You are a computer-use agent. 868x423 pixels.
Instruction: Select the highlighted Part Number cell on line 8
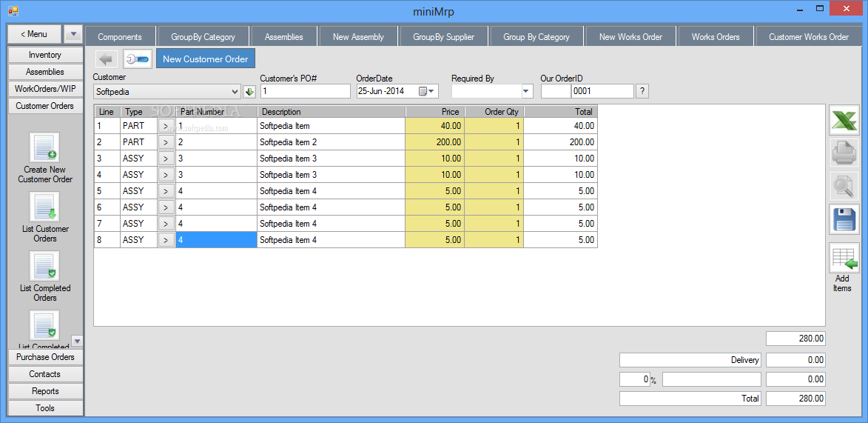point(217,240)
